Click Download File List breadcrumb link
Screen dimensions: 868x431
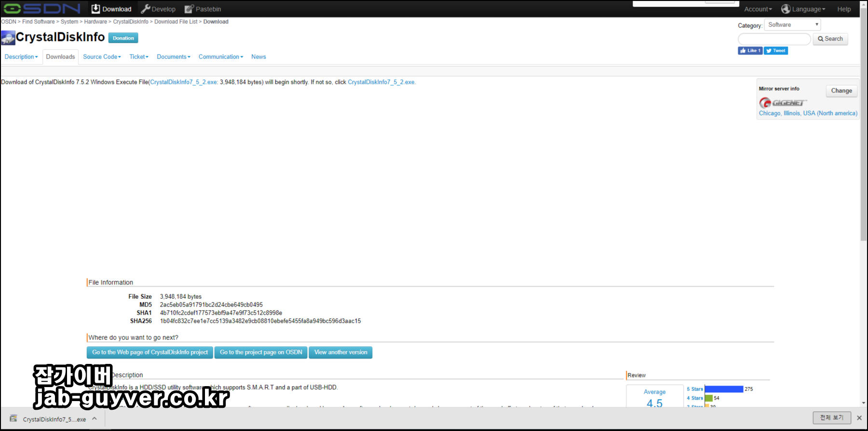click(x=176, y=22)
